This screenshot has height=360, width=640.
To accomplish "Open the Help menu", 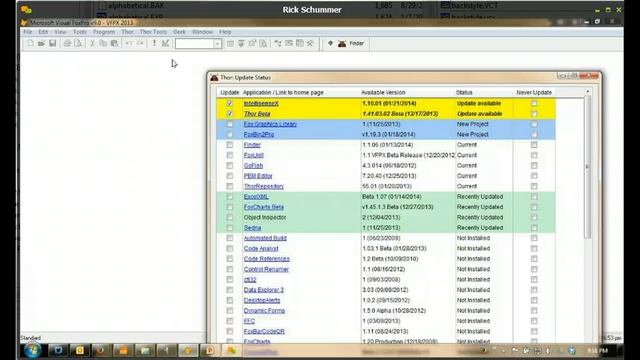I will point(225,32).
